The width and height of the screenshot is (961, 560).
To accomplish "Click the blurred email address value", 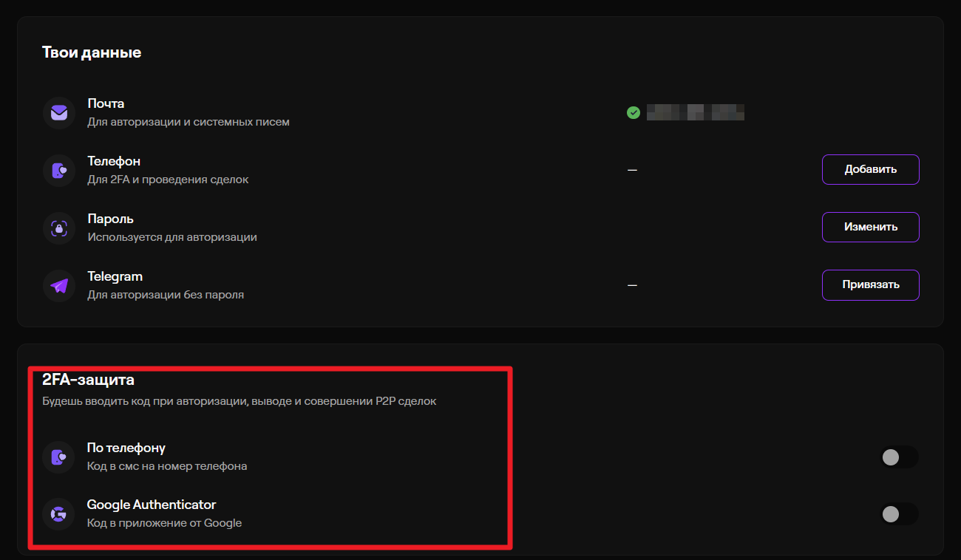I will (696, 112).
